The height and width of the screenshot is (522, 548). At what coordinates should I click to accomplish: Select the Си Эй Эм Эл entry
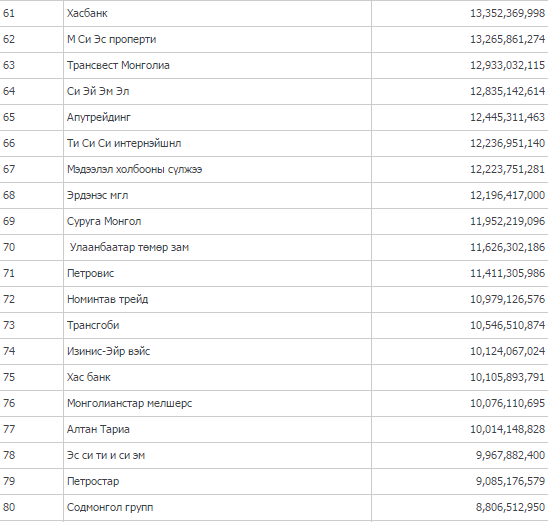(98, 91)
